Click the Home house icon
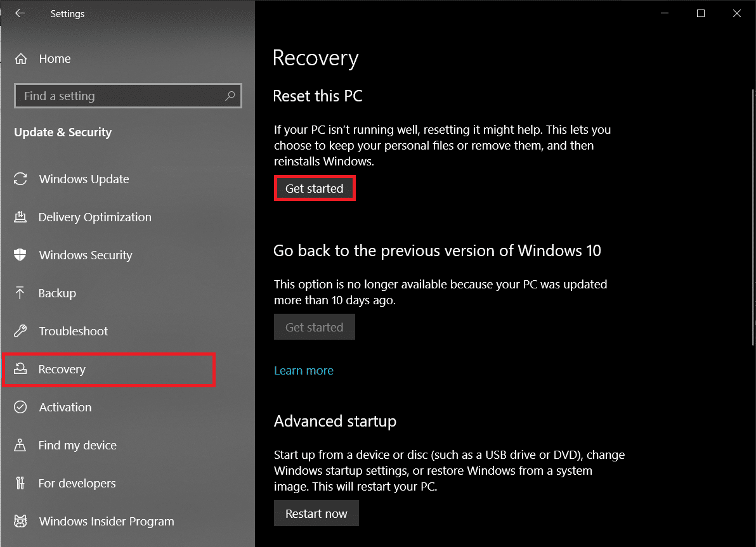 pos(21,58)
